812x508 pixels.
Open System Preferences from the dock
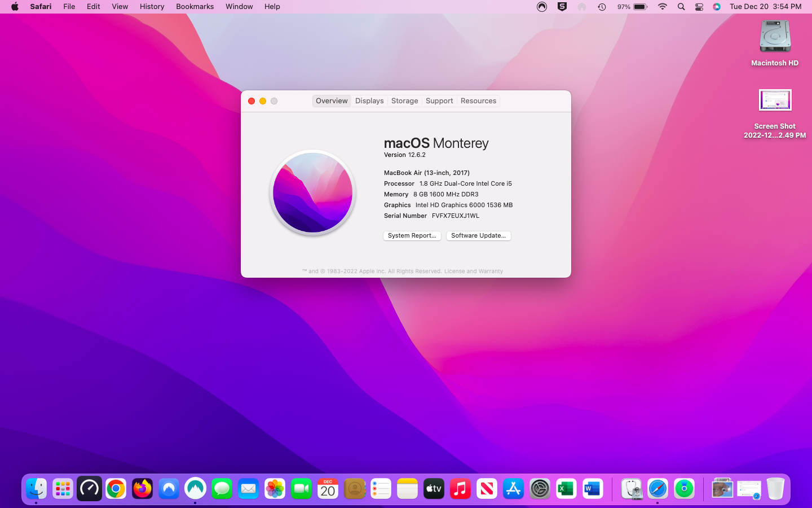click(540, 489)
